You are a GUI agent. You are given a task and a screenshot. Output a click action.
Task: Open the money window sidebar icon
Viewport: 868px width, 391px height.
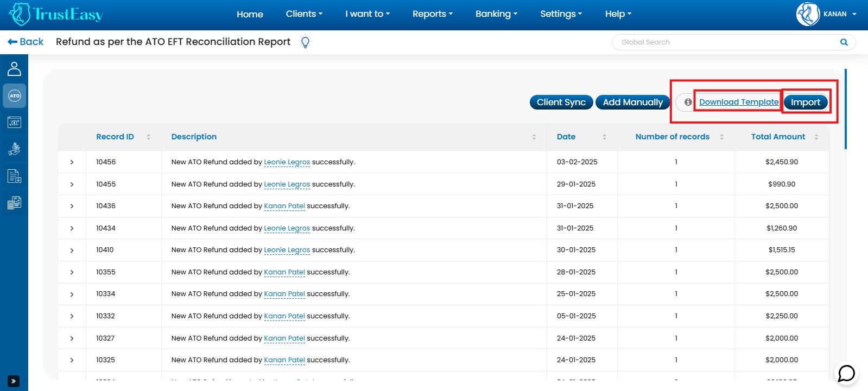click(x=14, y=123)
